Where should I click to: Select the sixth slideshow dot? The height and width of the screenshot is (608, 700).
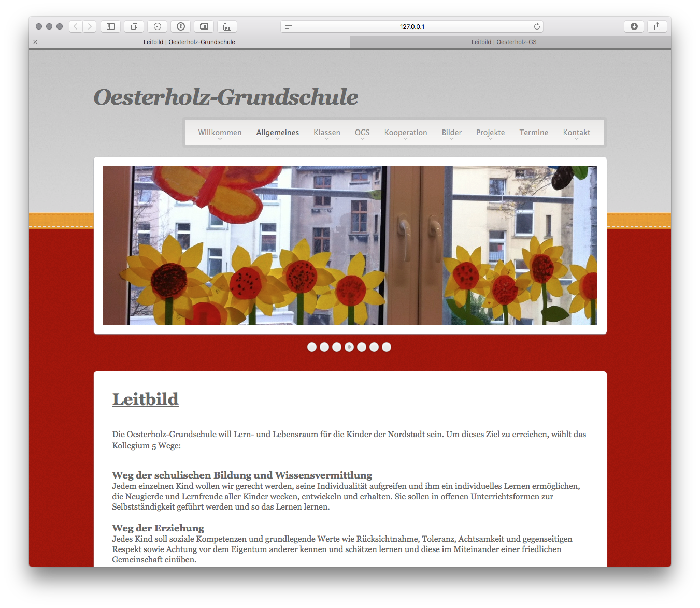click(374, 347)
